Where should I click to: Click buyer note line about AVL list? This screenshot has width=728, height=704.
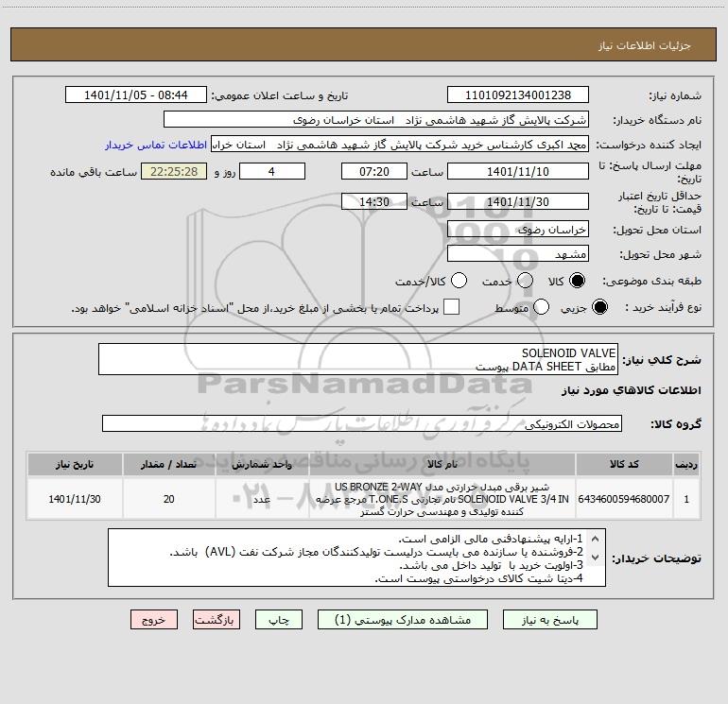[x=376, y=552]
